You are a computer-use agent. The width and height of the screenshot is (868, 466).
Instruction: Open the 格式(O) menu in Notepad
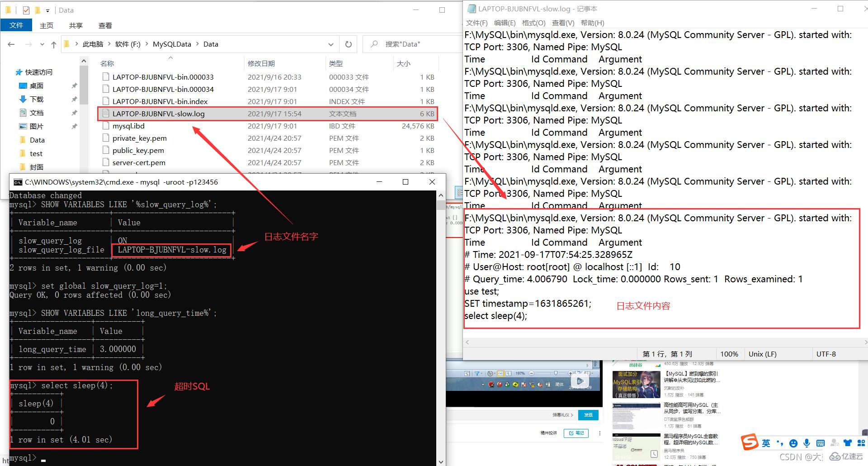coord(533,23)
